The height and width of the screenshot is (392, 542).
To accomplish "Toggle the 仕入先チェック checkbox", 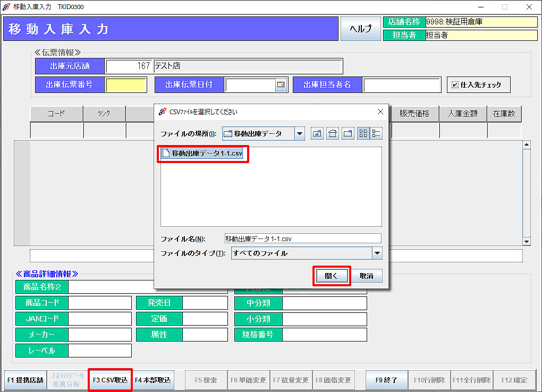I will [455, 85].
